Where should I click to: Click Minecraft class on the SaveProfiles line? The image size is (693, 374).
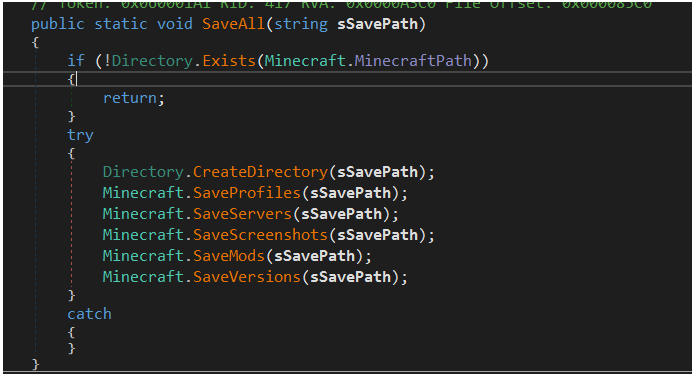(143, 193)
